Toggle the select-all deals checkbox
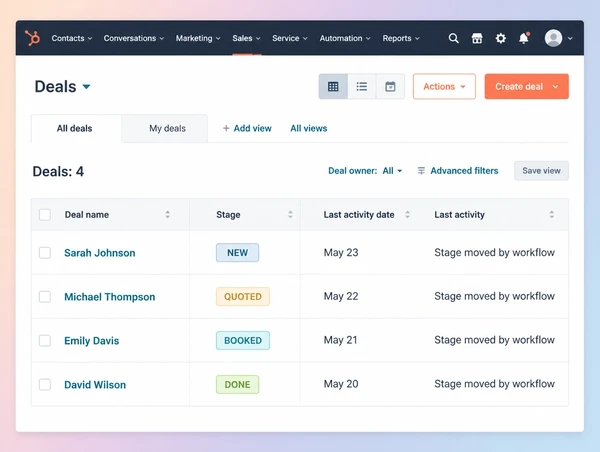Viewport: 600px width, 452px height. pos(45,215)
